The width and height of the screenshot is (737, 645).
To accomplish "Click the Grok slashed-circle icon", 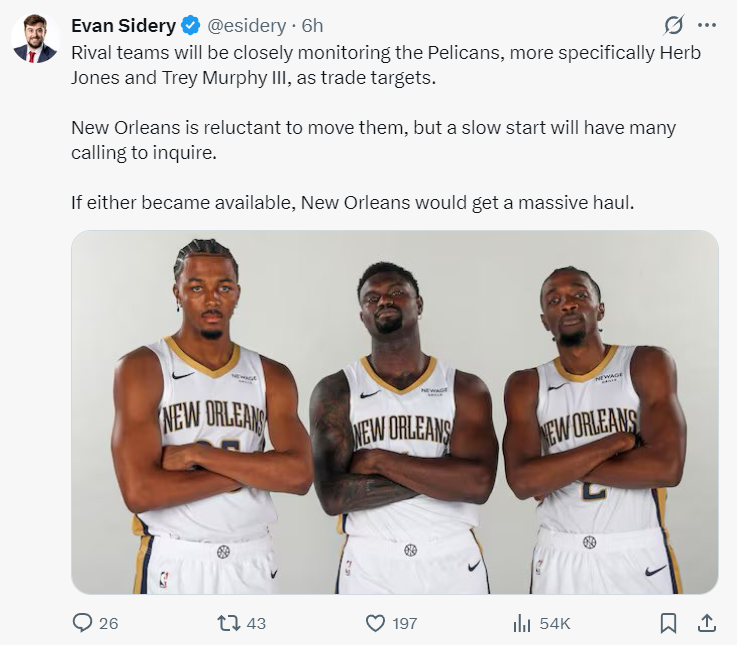I will coord(674,25).
